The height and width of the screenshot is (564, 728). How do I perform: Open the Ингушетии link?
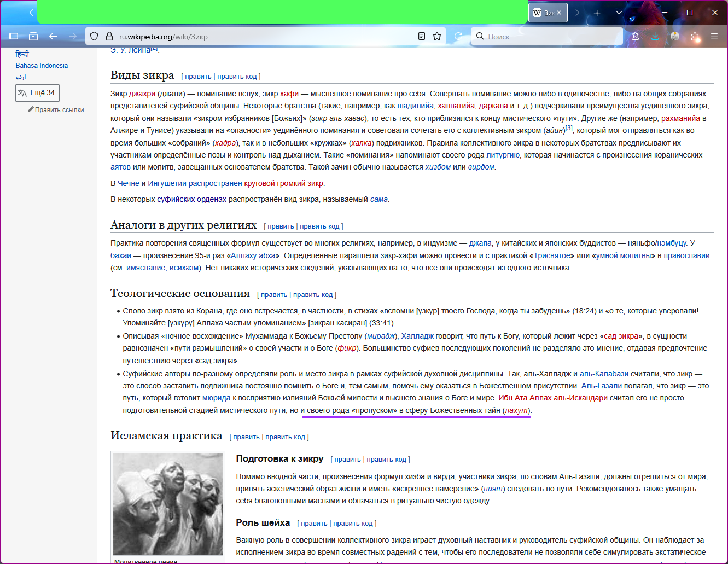(168, 183)
